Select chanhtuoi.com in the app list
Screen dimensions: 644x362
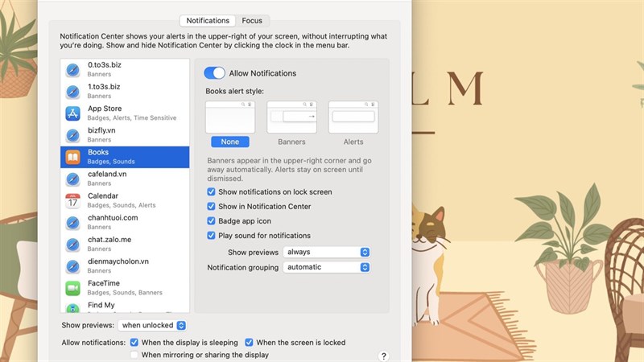click(x=125, y=223)
